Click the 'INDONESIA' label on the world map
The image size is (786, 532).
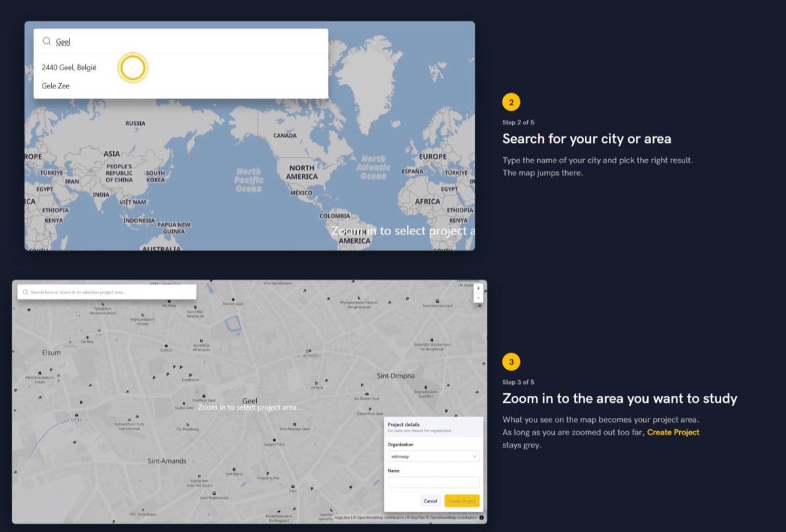pos(139,221)
